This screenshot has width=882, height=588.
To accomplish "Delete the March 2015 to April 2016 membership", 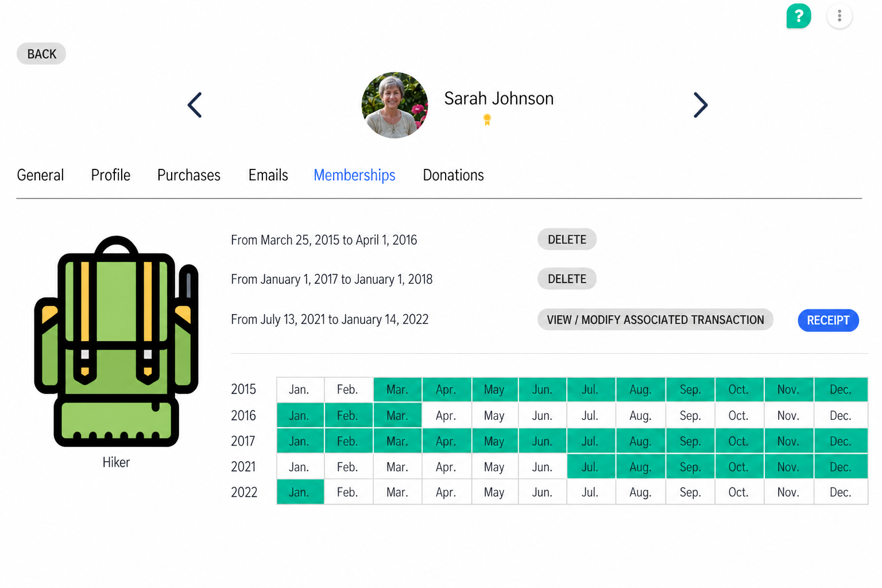I will point(567,239).
